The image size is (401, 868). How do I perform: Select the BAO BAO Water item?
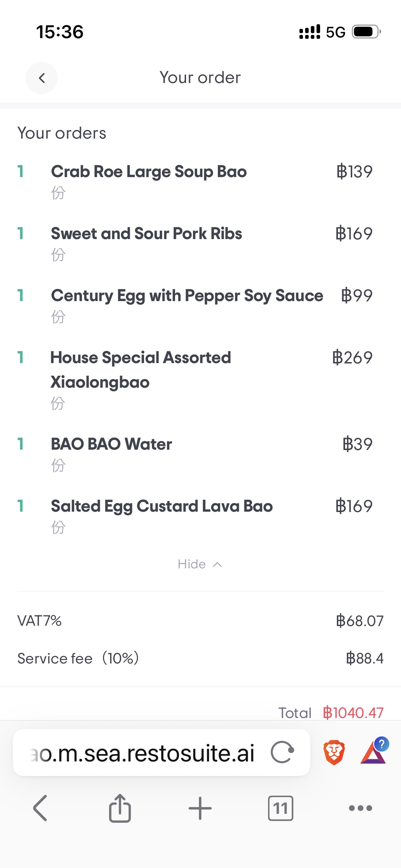[111, 444]
